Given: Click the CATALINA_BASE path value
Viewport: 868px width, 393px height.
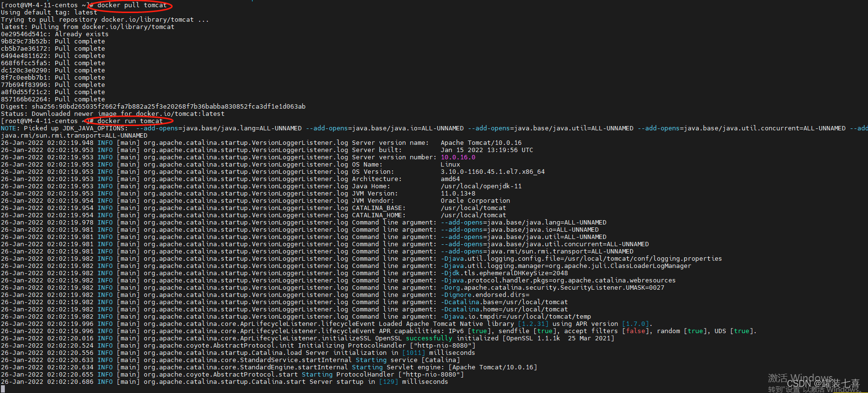Looking at the screenshot, I should [473, 208].
